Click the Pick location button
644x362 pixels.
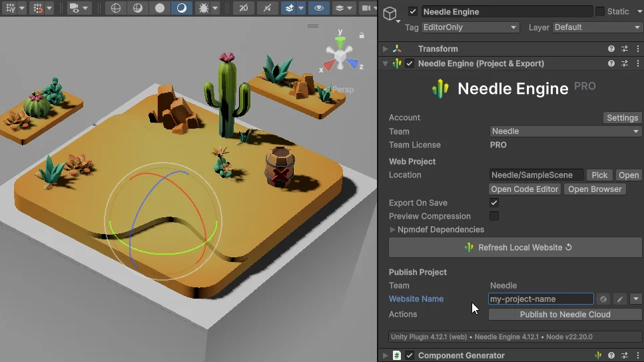[x=599, y=175]
